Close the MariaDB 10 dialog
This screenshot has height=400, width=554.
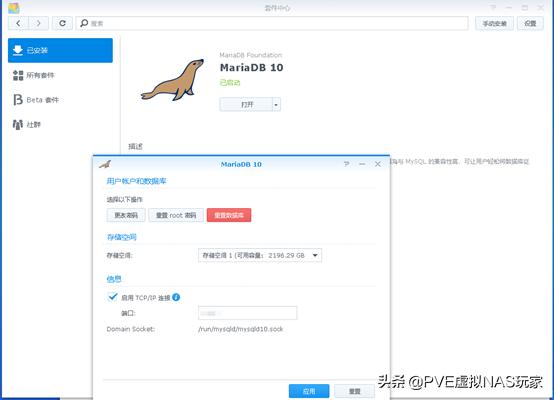click(x=378, y=164)
